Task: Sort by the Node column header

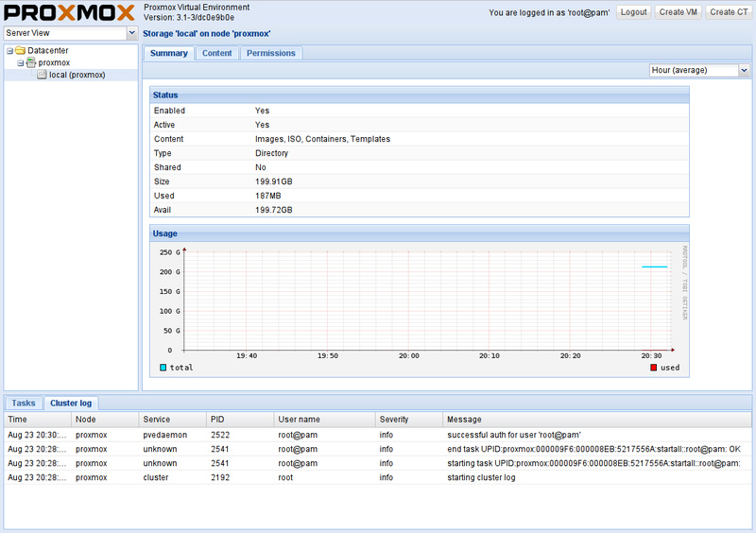Action: coord(105,420)
